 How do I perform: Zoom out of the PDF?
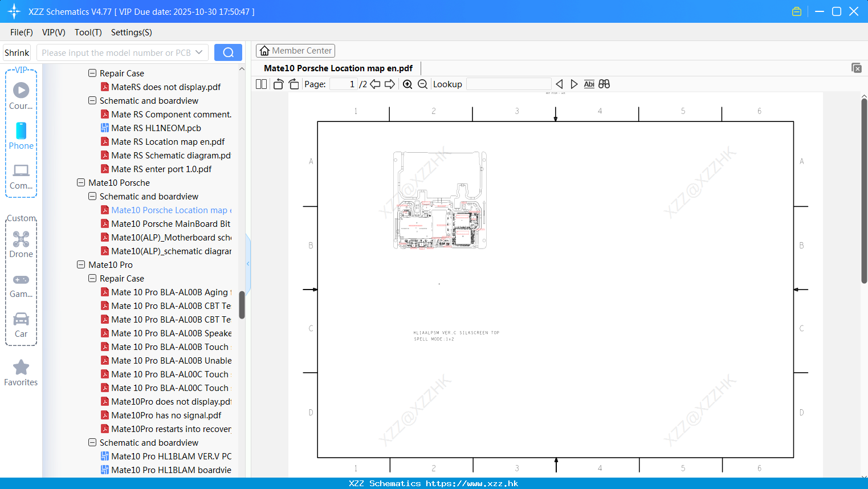pos(422,84)
